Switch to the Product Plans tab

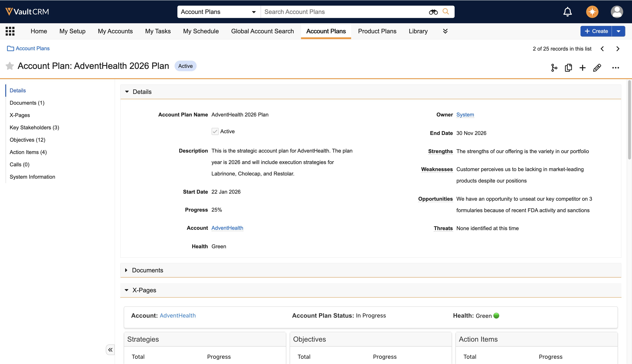click(377, 31)
